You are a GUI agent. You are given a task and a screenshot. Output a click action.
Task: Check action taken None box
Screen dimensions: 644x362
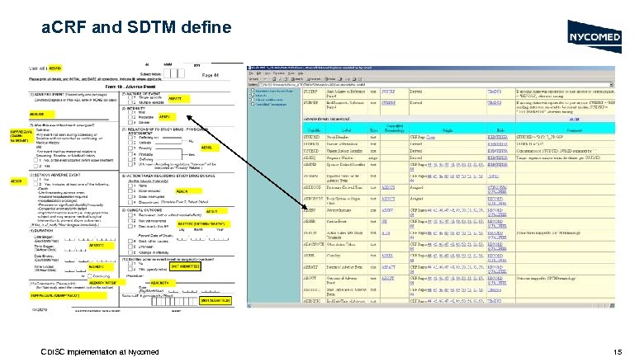(130, 186)
